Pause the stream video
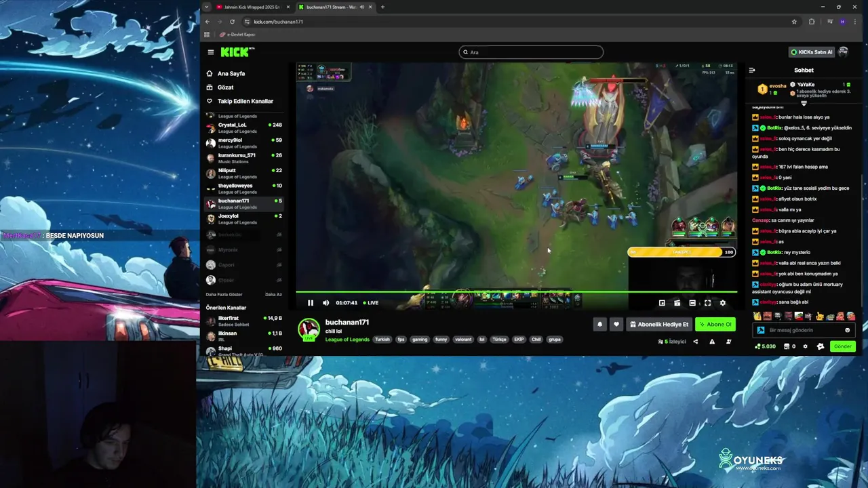 311,303
